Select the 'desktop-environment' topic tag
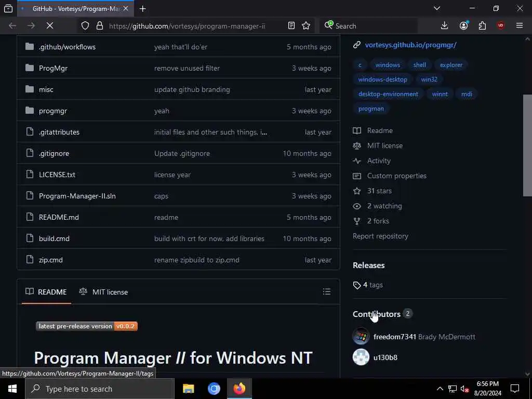Screen dimensions: 532x399 (x=388, y=94)
